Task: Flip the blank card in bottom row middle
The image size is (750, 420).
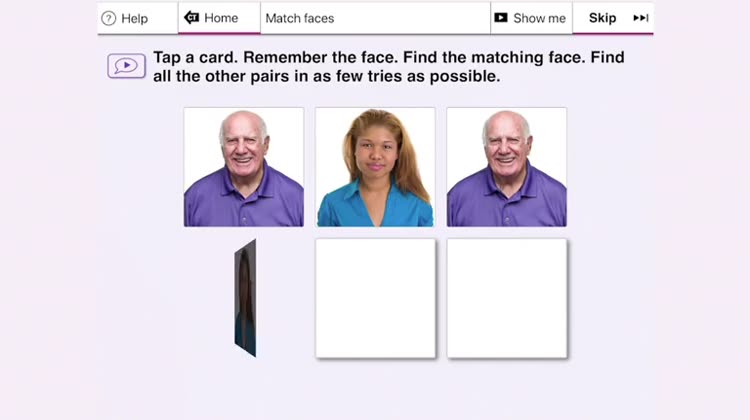Action: tap(375, 298)
